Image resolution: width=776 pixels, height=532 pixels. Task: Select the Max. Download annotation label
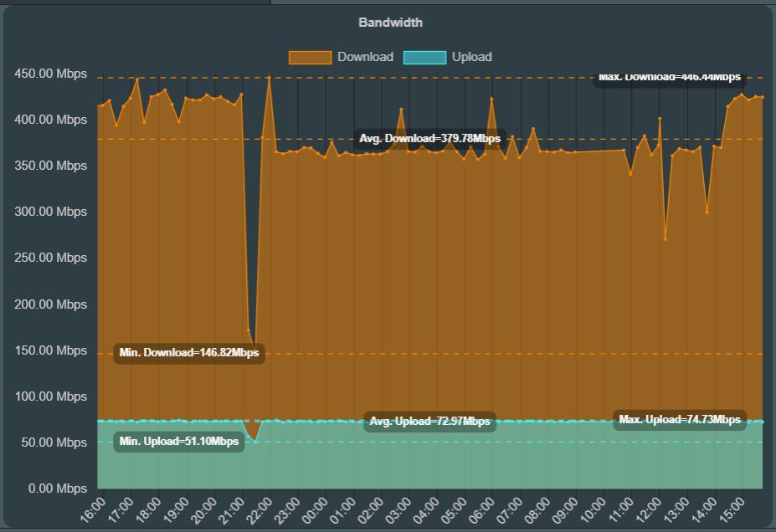coord(669,78)
